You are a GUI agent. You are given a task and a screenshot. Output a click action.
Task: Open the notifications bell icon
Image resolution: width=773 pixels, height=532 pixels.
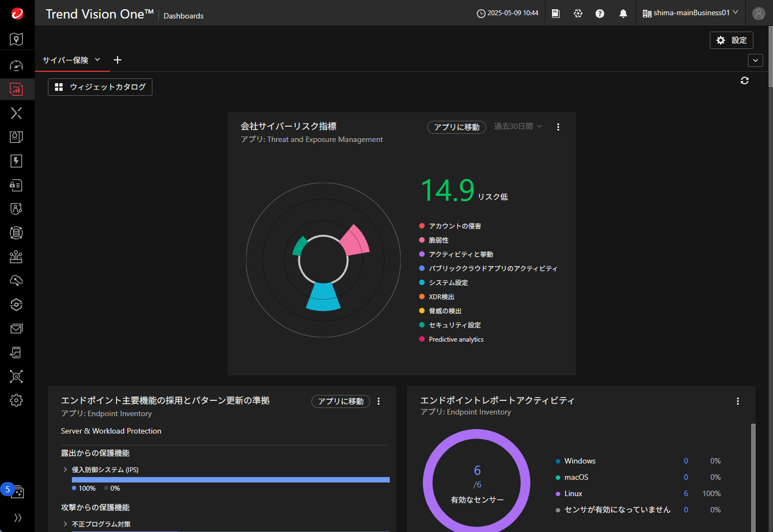pos(623,14)
